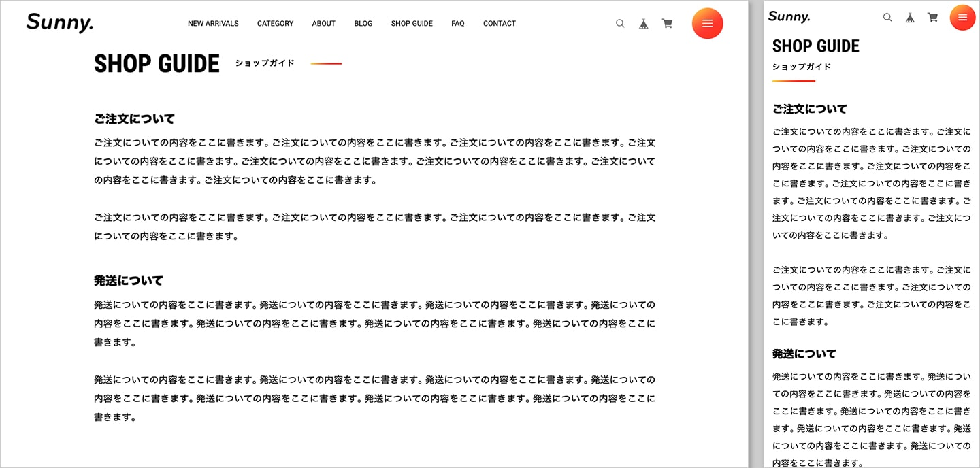This screenshot has width=980, height=468.
Task: Click the SHOP GUIDE heading in mobile view
Action: click(x=816, y=46)
